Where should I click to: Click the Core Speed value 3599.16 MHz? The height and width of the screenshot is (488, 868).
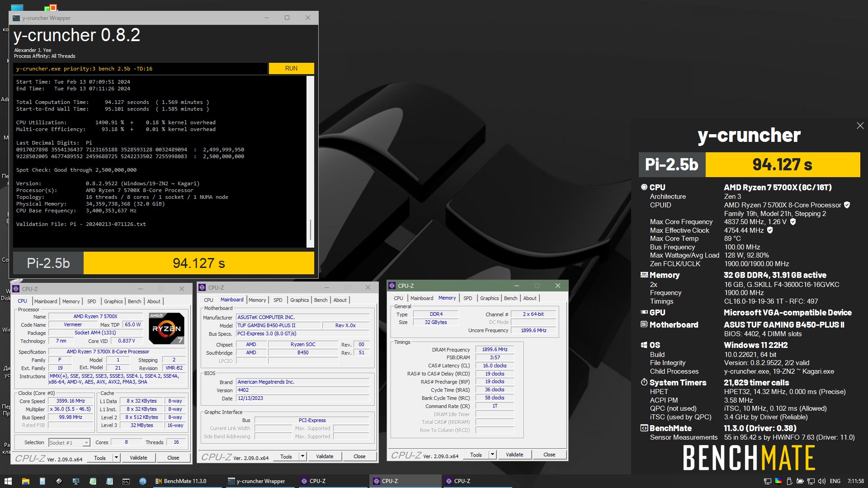[x=71, y=401]
